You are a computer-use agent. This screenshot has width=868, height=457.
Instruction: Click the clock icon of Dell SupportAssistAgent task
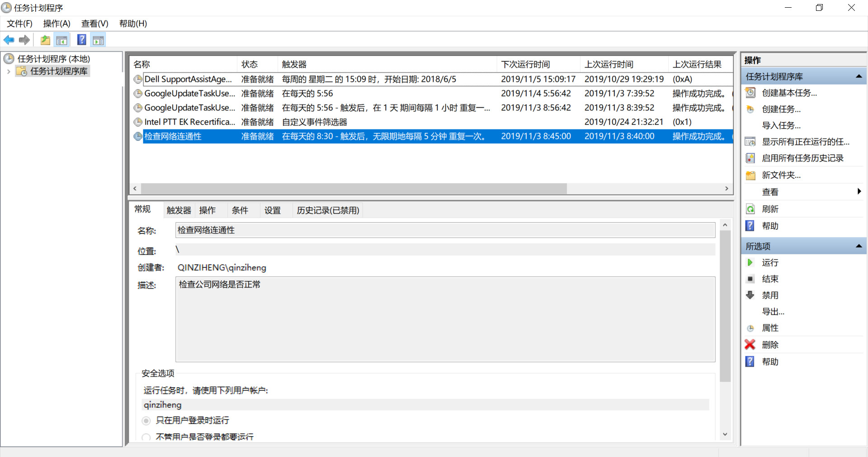[138, 79]
